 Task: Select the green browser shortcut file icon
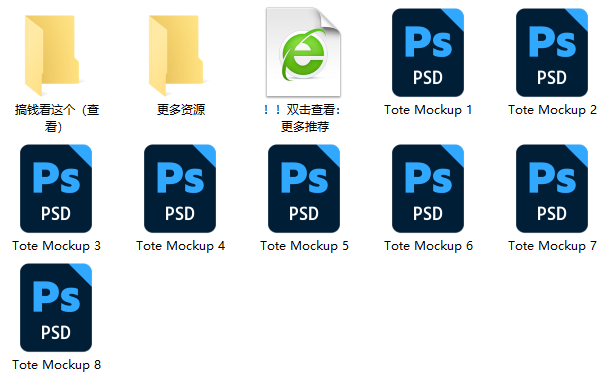coord(304,52)
